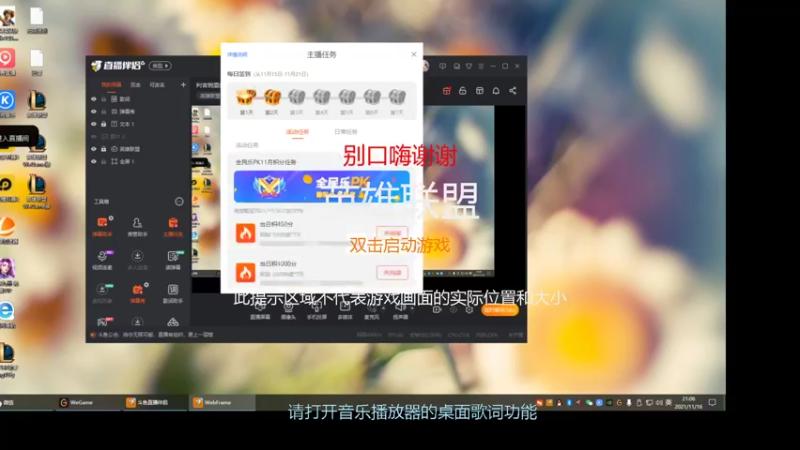Click the share icon above the preview
800x450 pixels.
click(x=513, y=91)
